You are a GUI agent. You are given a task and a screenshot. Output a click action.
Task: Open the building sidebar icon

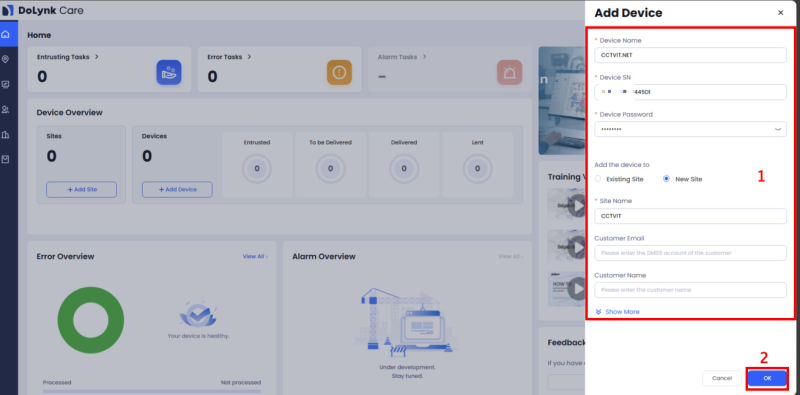(6, 134)
